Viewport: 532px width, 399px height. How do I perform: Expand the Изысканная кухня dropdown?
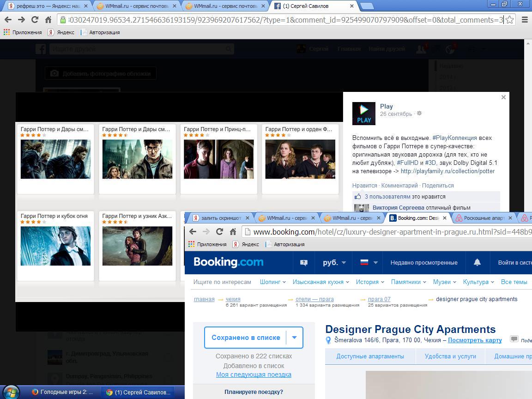(x=321, y=282)
